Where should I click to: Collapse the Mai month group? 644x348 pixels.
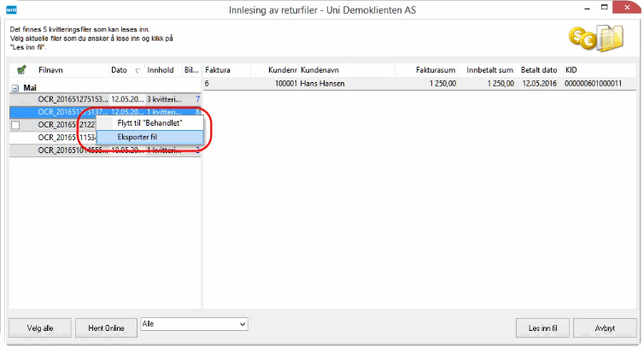(x=15, y=87)
